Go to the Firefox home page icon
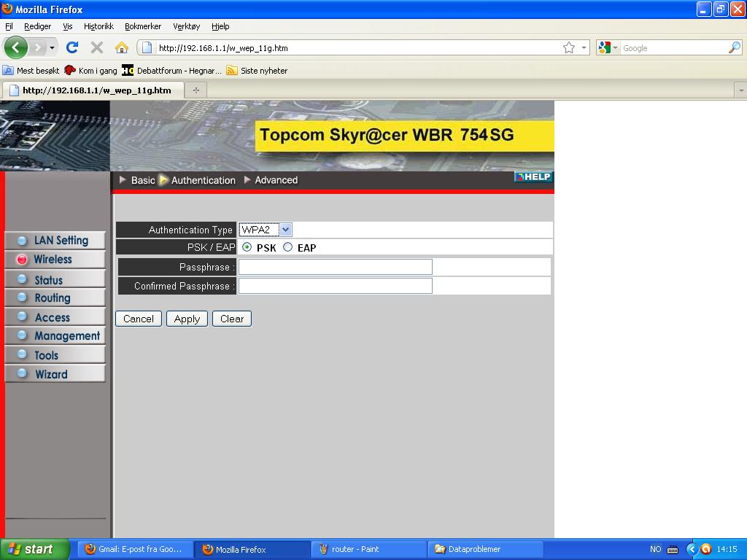Screen dimensions: 747x560 point(122,47)
